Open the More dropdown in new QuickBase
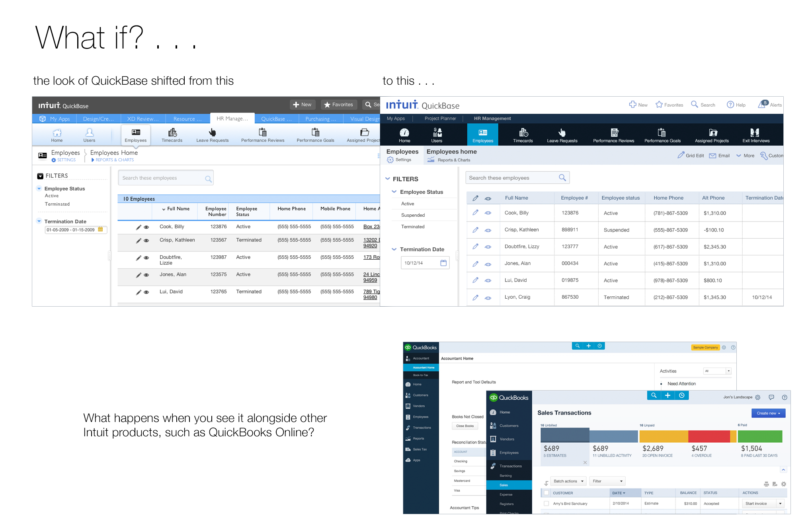The image size is (812, 525). [x=745, y=156]
